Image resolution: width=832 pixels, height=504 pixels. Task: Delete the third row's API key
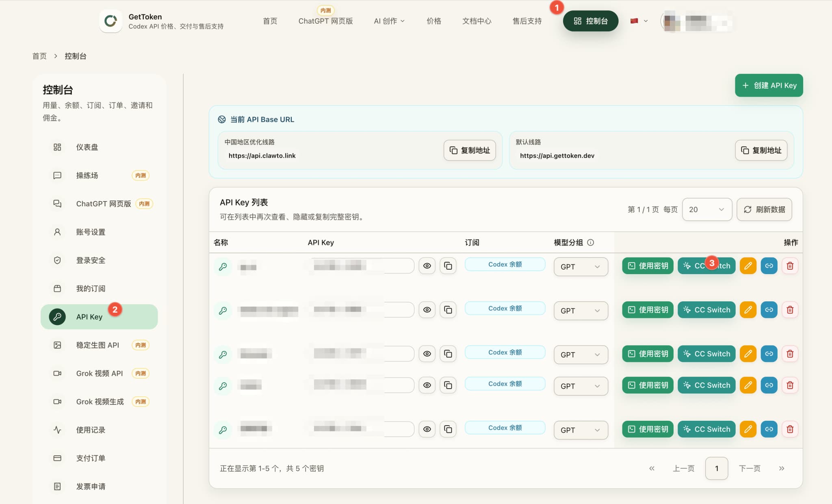click(790, 354)
